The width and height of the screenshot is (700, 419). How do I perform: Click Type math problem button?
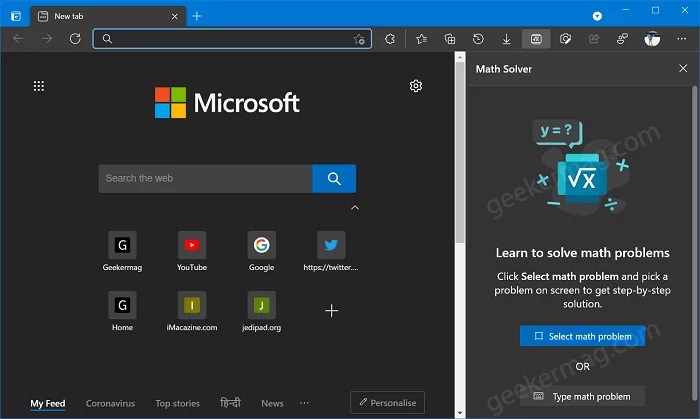[583, 396]
